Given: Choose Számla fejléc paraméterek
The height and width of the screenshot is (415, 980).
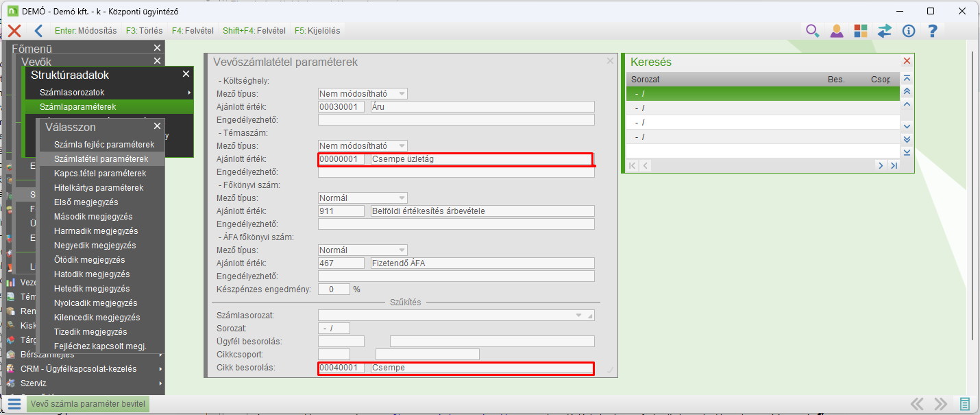Looking at the screenshot, I should point(101,145).
